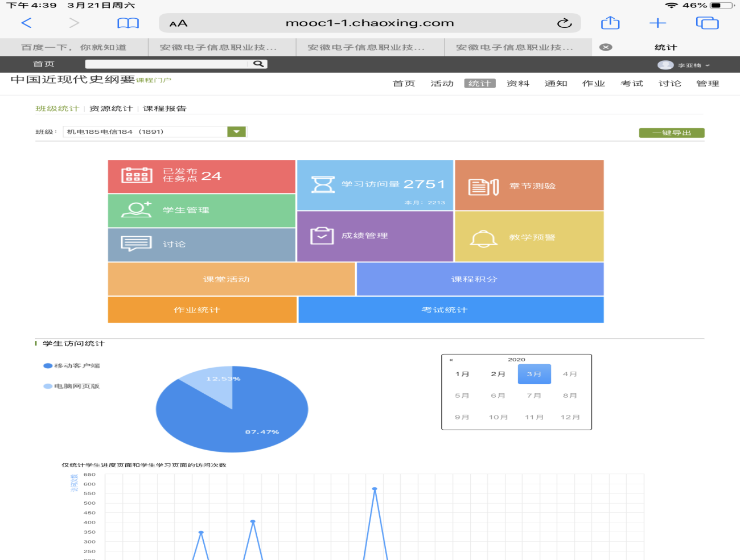Click the 本月: 2213 text
Viewport: 740px width, 560px height.
(425, 203)
